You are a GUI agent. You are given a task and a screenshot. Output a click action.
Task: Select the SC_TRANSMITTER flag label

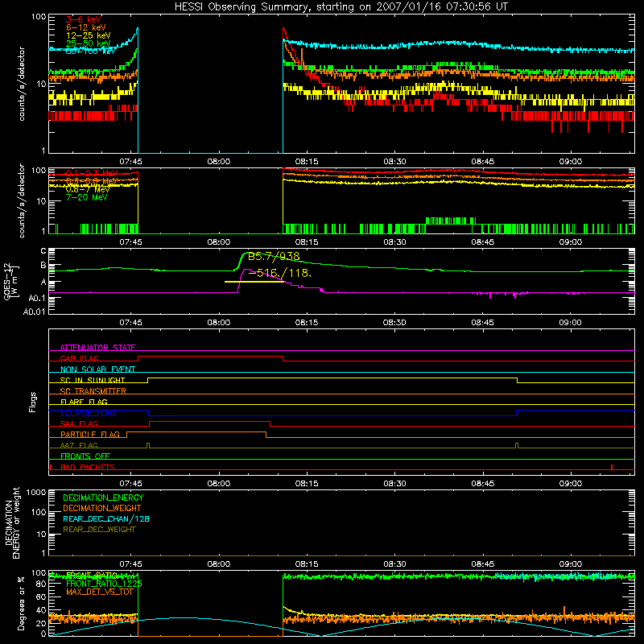coord(93,391)
